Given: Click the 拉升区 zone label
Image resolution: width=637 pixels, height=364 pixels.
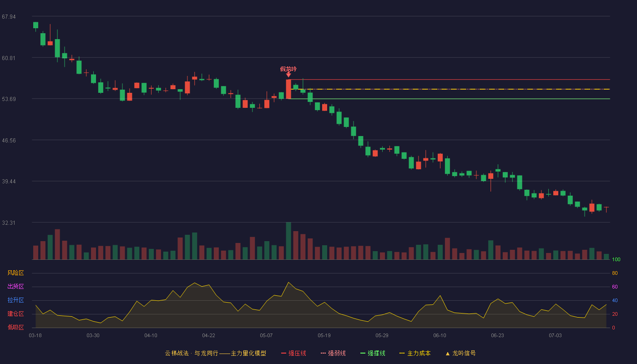Looking at the screenshot, I should pos(15,300).
